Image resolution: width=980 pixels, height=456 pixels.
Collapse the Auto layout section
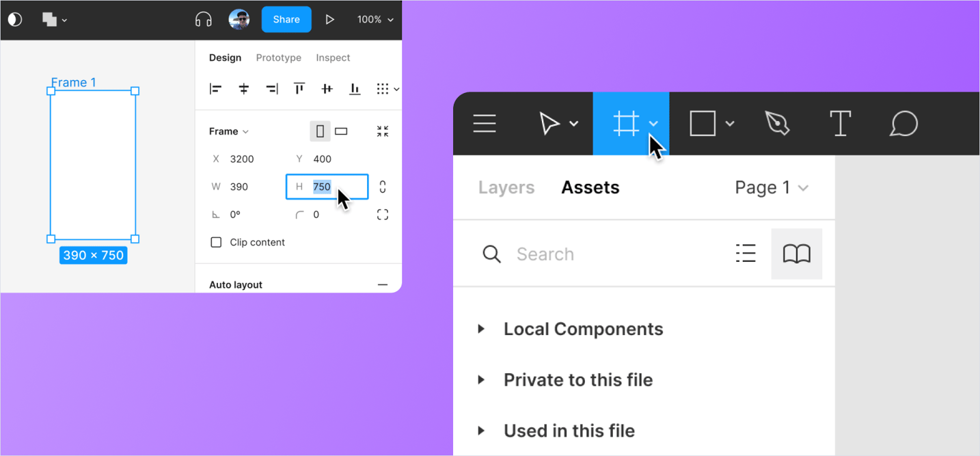(383, 284)
